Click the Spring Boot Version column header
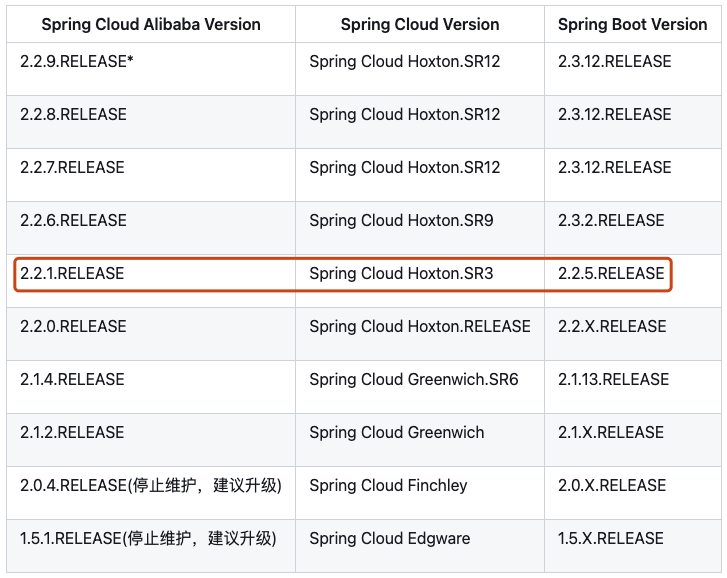Viewport: 727px width, 578px height. pyautogui.click(x=632, y=24)
